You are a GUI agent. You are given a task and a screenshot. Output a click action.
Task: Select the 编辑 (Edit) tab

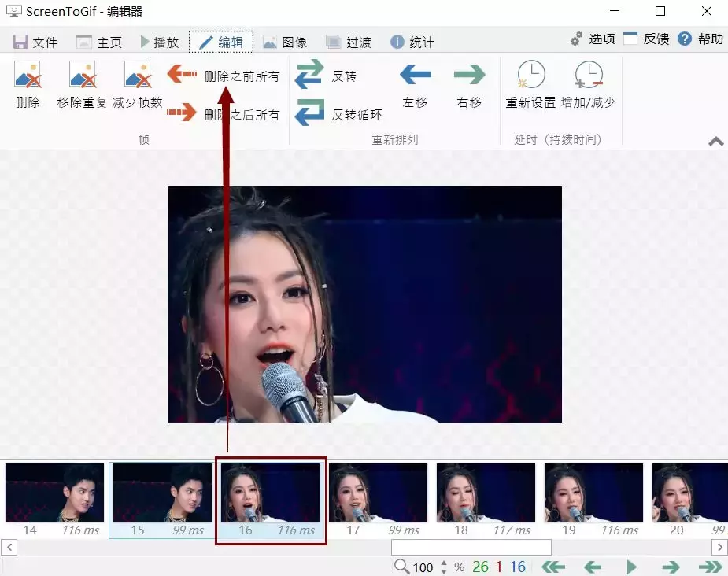coord(221,42)
